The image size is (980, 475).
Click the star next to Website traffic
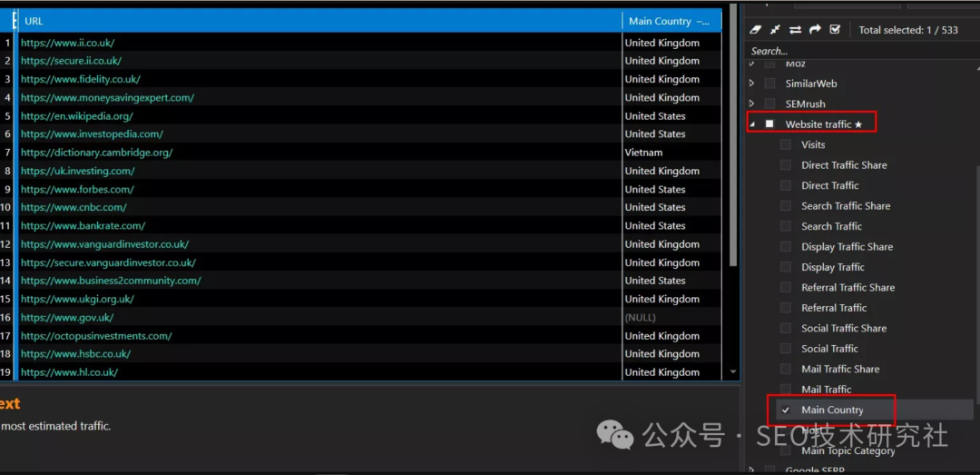coord(858,124)
